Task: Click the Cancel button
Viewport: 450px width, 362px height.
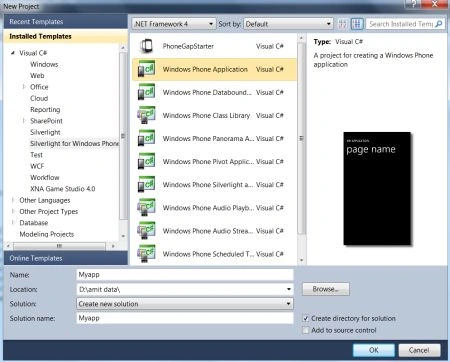Action: [x=419, y=350]
